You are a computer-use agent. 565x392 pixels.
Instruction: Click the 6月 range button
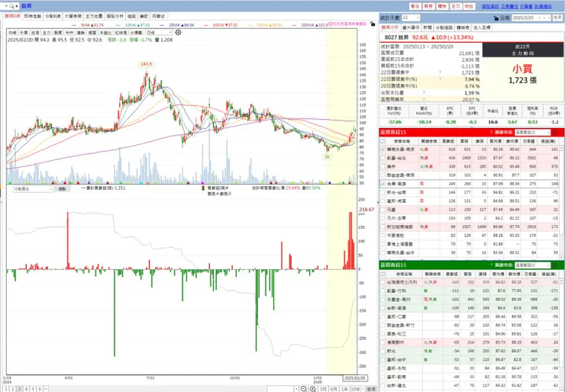tap(334, 389)
